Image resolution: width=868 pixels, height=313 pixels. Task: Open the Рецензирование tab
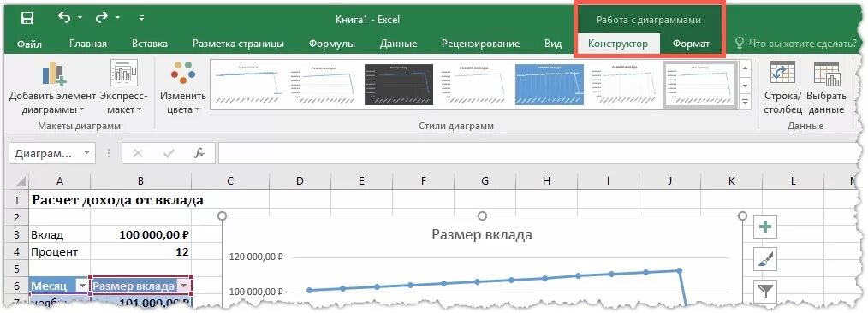pos(480,44)
